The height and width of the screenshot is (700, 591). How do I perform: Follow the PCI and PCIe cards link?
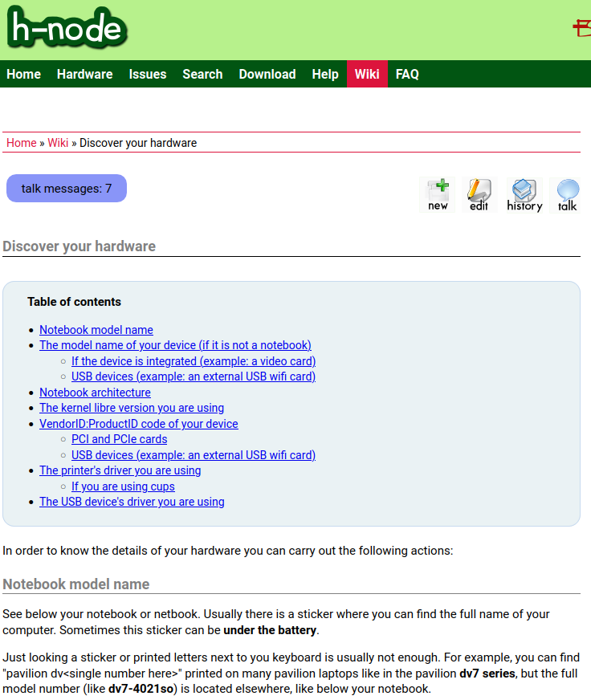point(119,439)
